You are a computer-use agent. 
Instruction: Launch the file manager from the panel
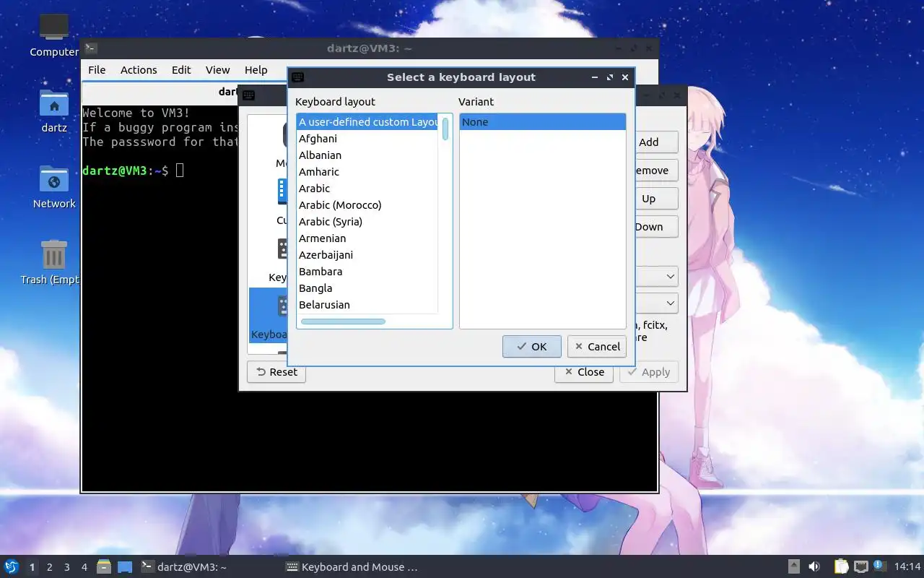tap(104, 567)
